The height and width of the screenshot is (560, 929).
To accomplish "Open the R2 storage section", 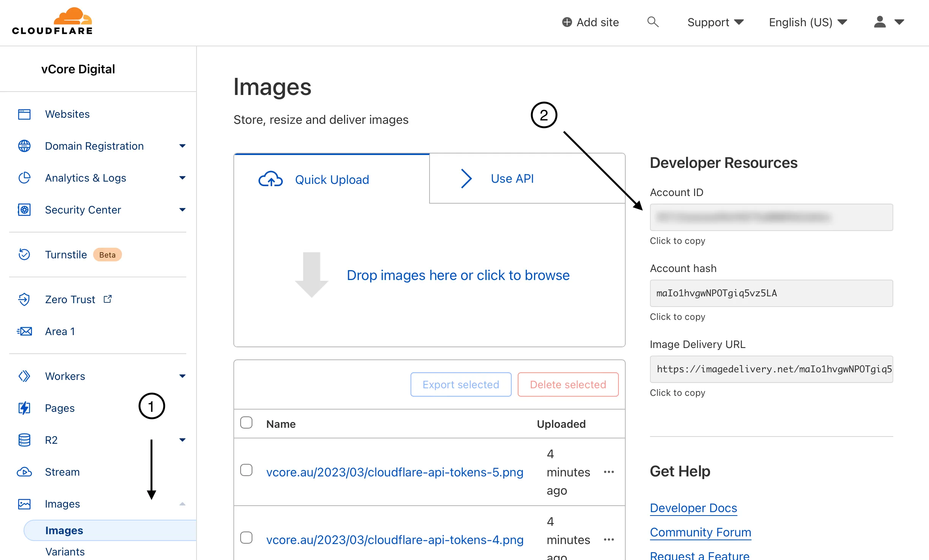I will pyautogui.click(x=51, y=440).
